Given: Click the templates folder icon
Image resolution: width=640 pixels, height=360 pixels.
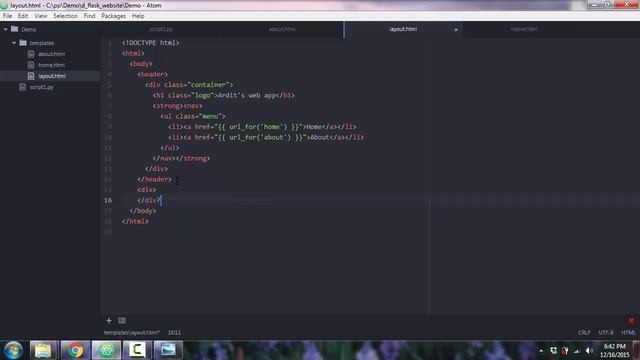Looking at the screenshot, I should [23, 42].
